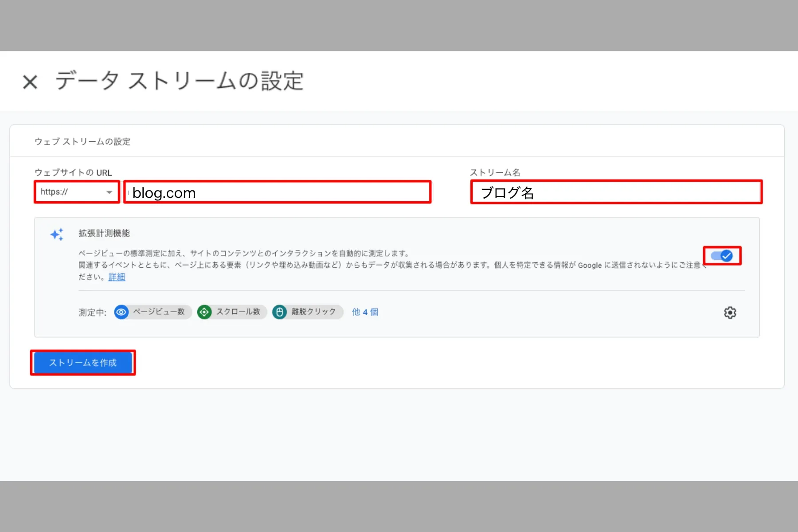
Task: Click the ストリームを作成 button
Action: 83,363
